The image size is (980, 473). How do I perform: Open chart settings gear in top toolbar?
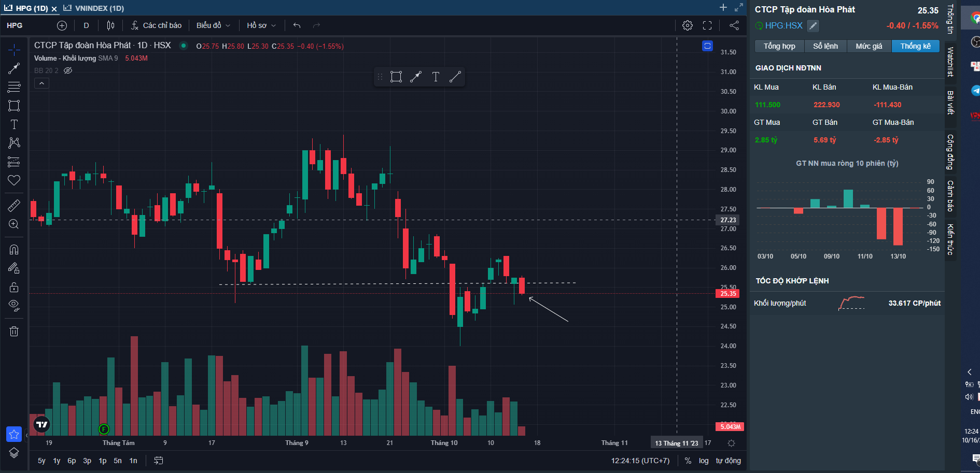pos(688,25)
